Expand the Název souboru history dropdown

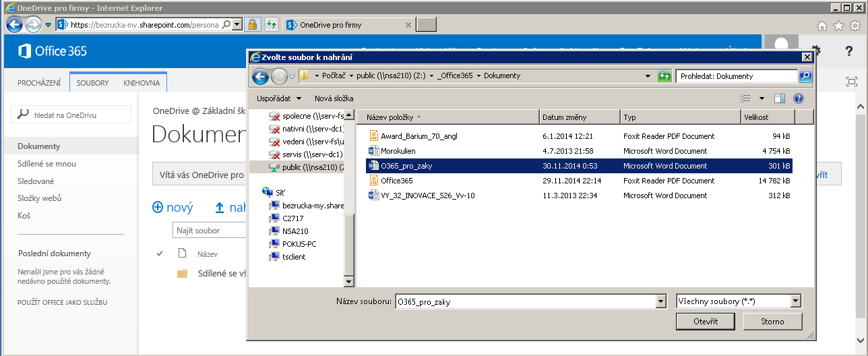tap(660, 301)
